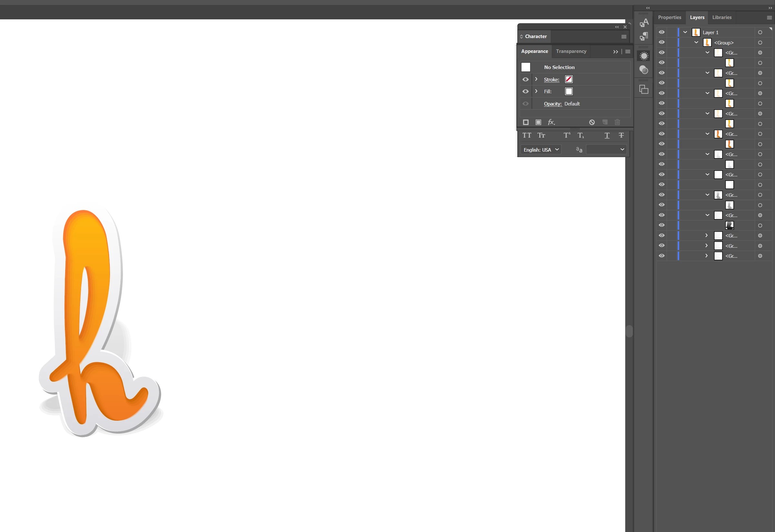Click Add New Stroke icon in Appearance
This screenshot has height=532, width=775.
[525, 122]
